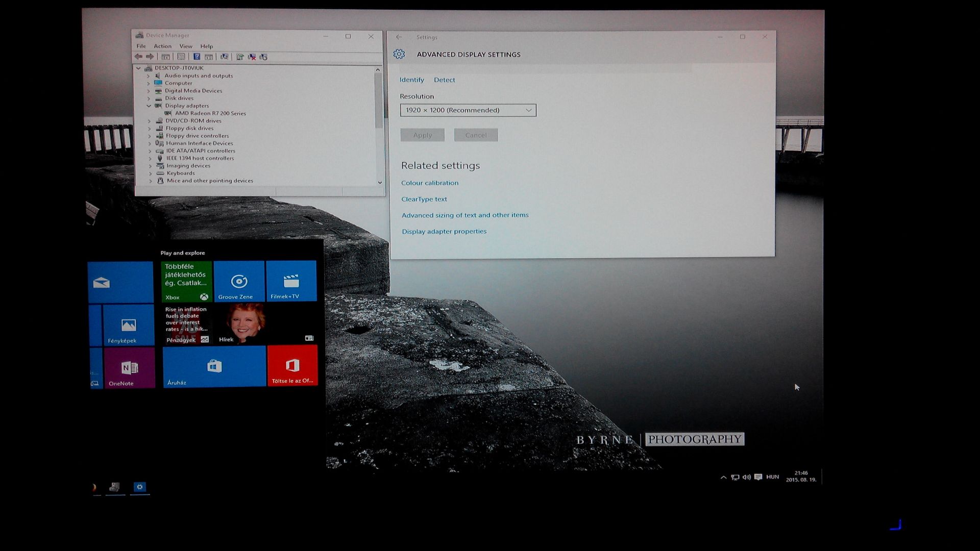Open the Help menu in Device Manager
The image size is (980, 551).
point(207,46)
